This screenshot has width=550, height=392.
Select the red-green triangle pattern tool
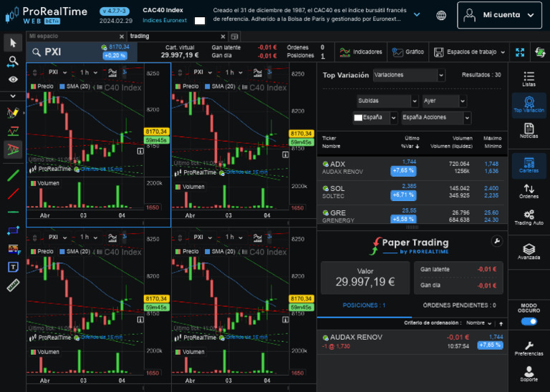coord(13,150)
